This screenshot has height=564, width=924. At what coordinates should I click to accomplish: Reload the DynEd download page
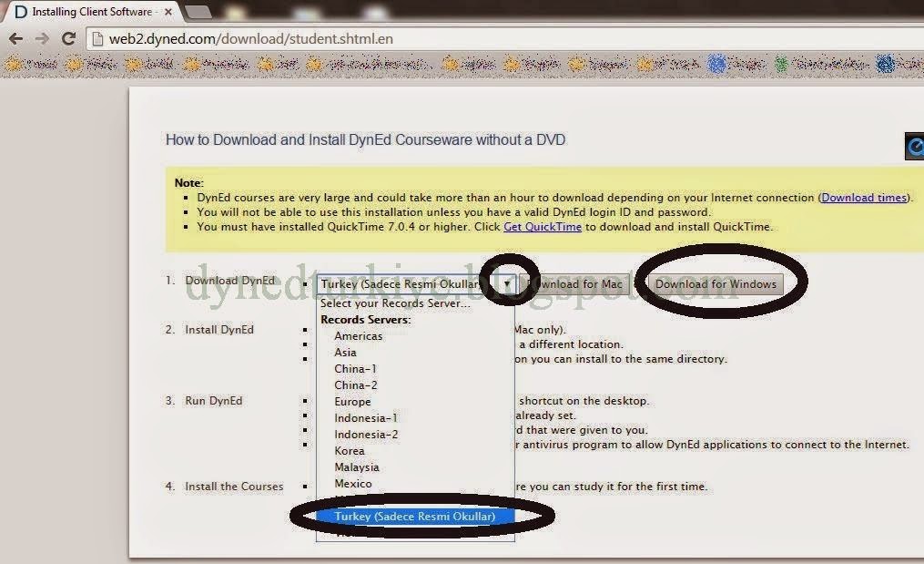coord(68,39)
